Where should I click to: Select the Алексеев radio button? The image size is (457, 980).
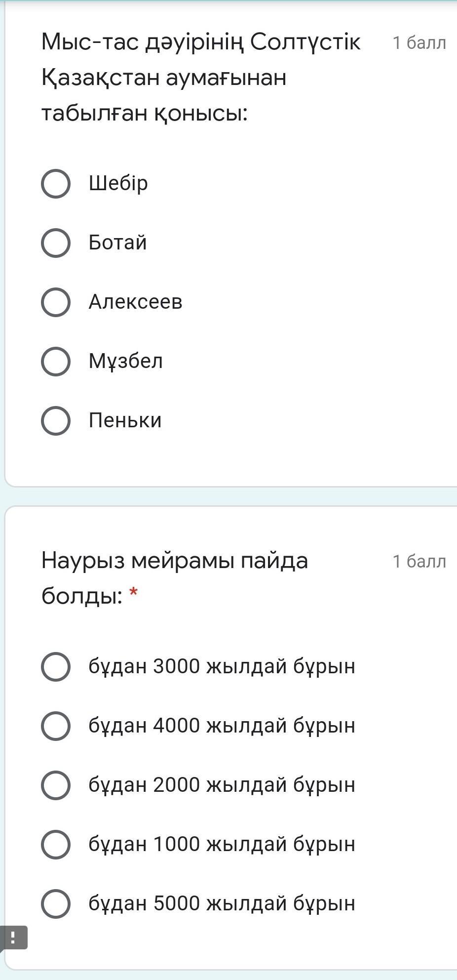[55, 302]
